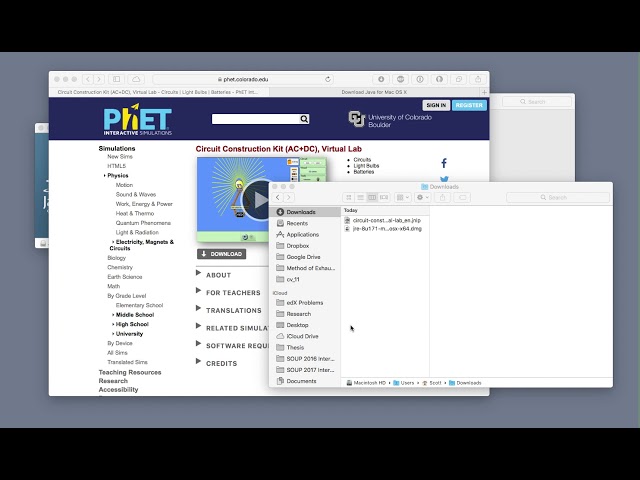
Task: Click search field in background Finder window
Action: pyautogui.click(x=537, y=102)
